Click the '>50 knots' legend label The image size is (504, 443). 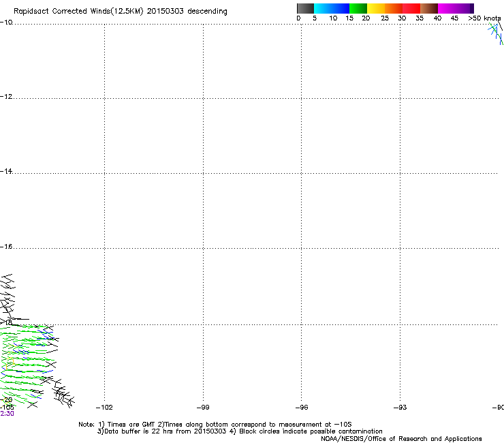pyautogui.click(x=484, y=18)
